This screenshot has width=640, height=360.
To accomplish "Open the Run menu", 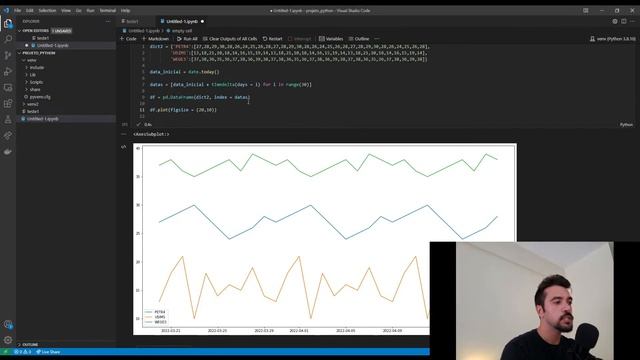I will click(x=90, y=11).
